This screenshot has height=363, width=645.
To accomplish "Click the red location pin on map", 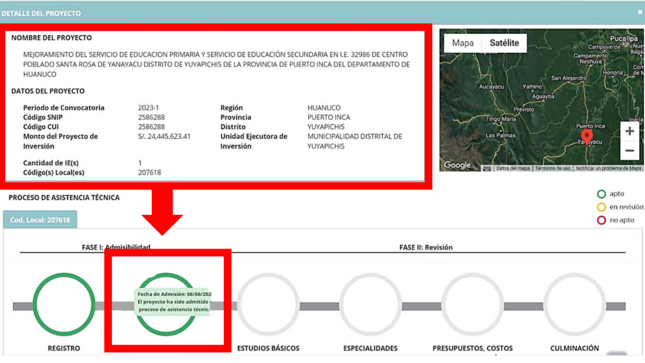I will pos(587,136).
